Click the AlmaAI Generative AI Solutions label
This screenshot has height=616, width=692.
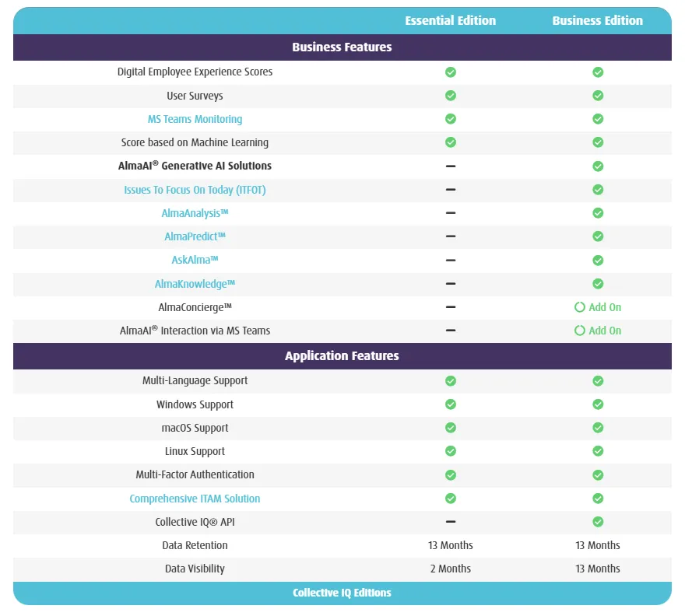pos(195,166)
